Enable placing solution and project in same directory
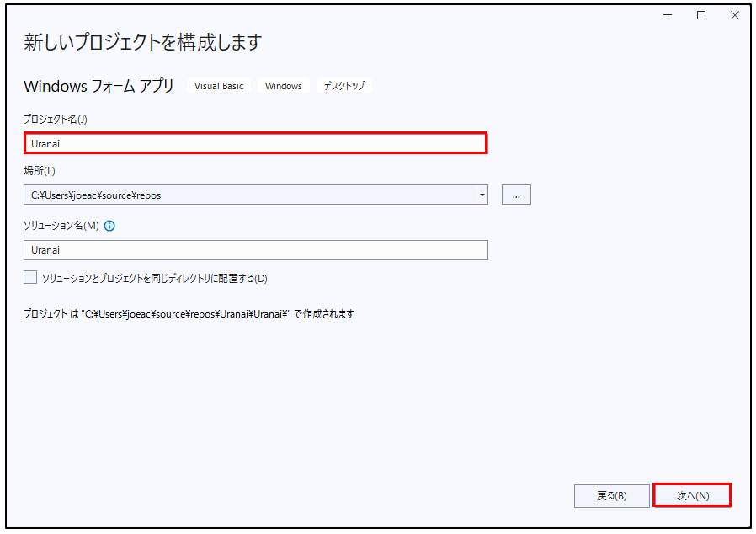Image resolution: width=756 pixels, height=534 pixels. coord(31,277)
